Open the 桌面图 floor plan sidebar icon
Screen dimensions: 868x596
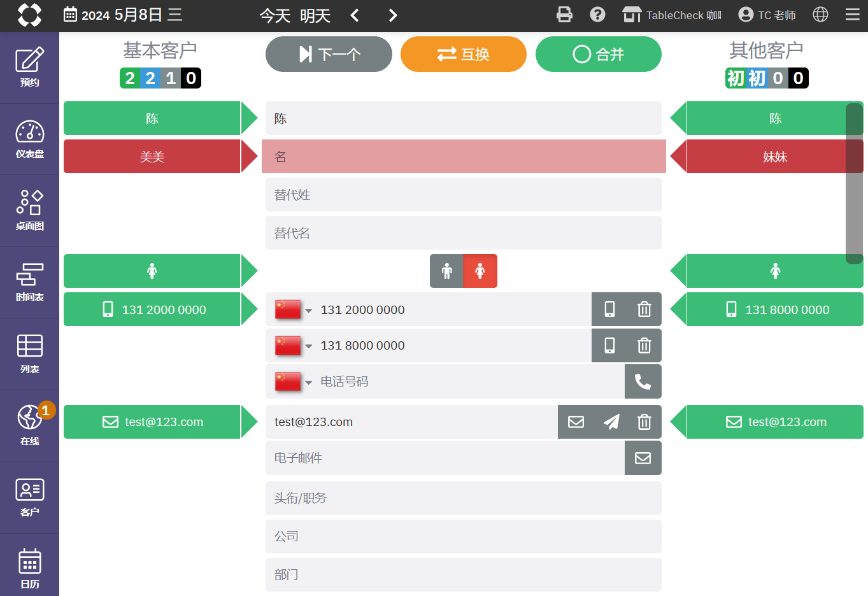[29, 211]
